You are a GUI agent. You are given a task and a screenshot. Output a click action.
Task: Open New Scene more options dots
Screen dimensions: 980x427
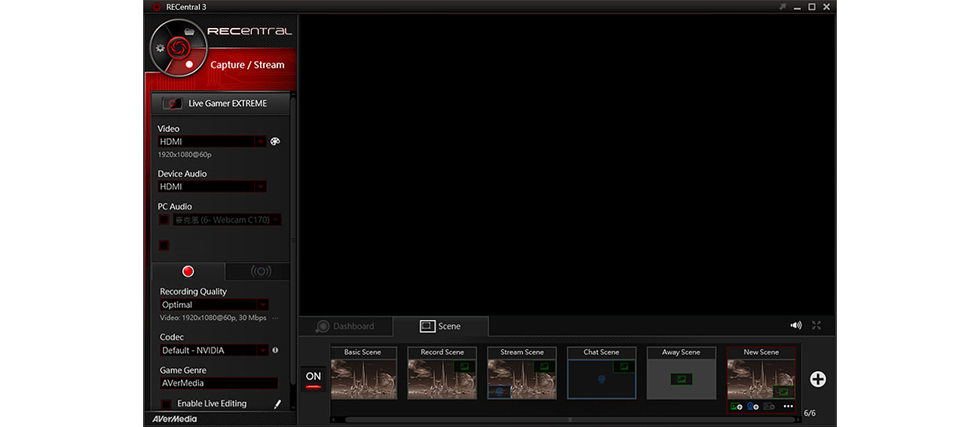(788, 407)
